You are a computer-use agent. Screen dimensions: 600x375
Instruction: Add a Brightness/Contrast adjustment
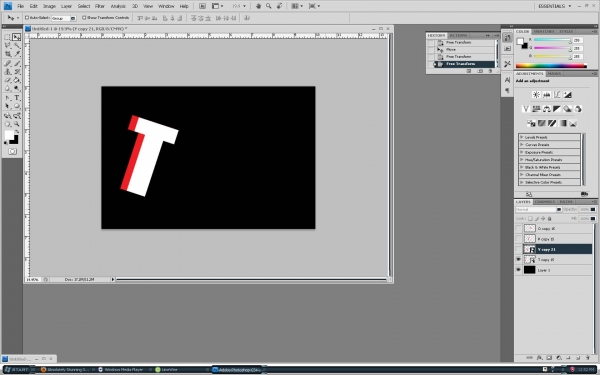coord(536,95)
